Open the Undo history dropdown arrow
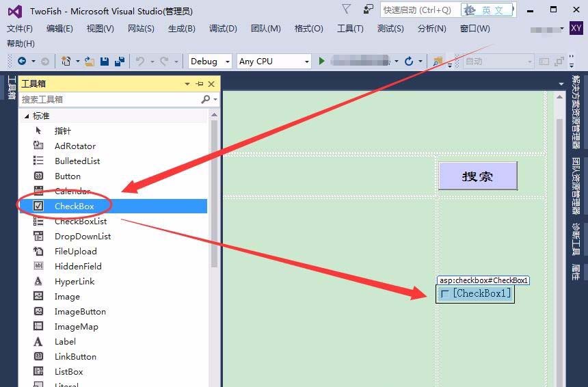Viewport: 588px width, 387px height. click(152, 61)
